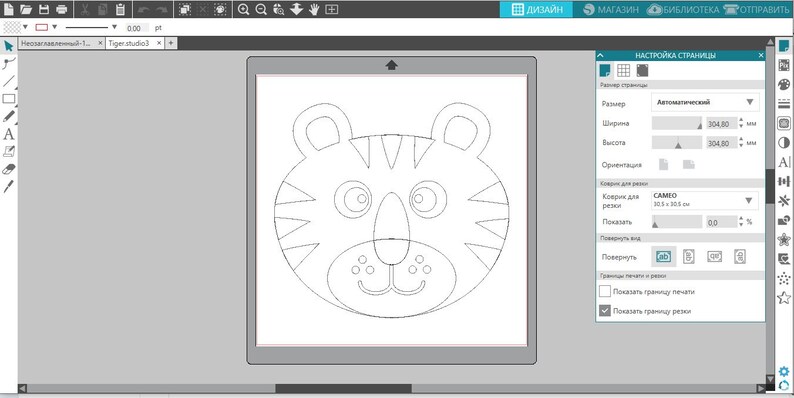This screenshot has height=398, width=794.
Task: Open the Дизайн workspace tab
Action: click(x=536, y=9)
